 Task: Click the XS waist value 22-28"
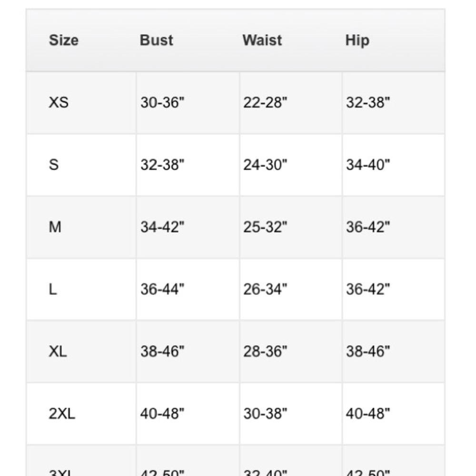click(x=265, y=103)
